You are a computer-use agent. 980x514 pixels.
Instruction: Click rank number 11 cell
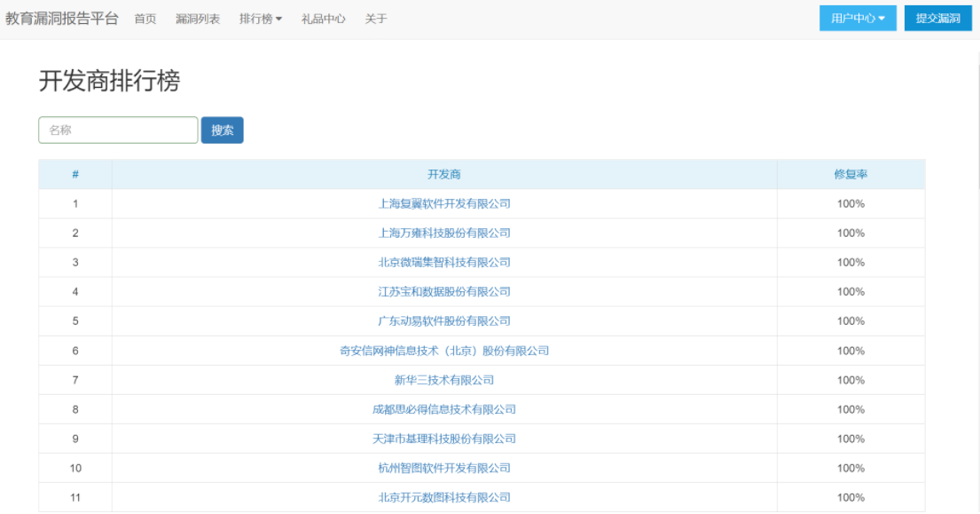75,498
